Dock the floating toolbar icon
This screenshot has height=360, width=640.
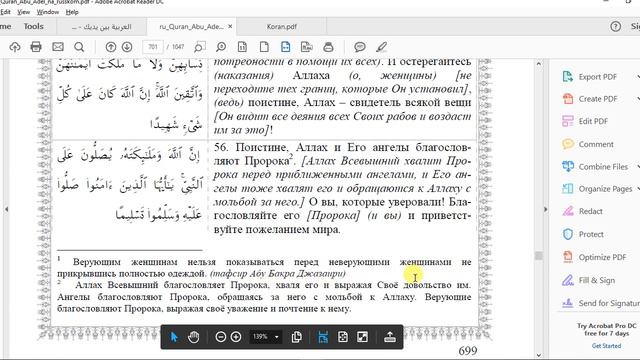390,337
